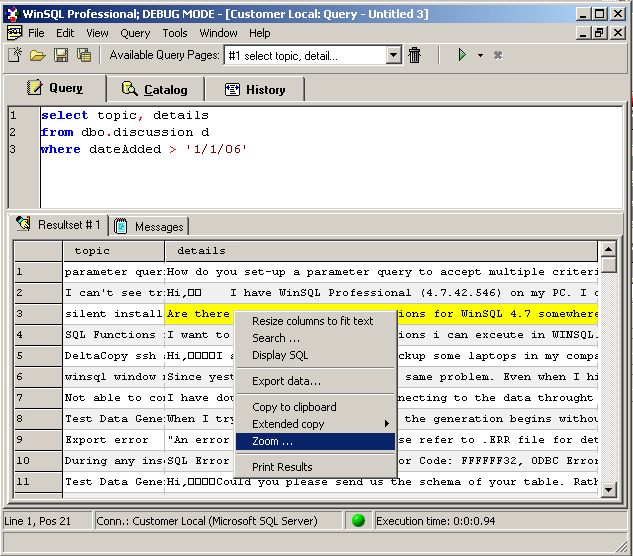Click the results scrollbar down arrow

click(608, 490)
